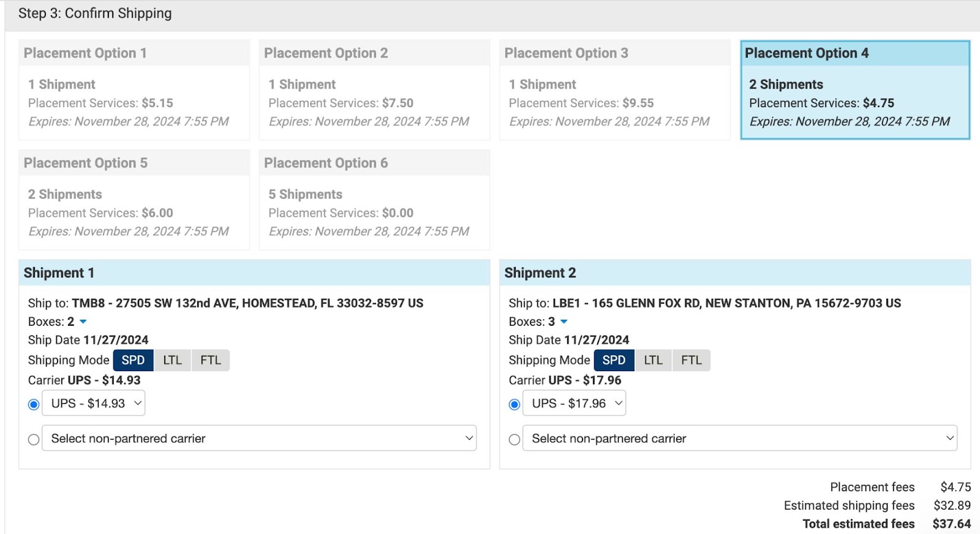Expand the Boxes: 2 arrow in Shipment 1
980x534 pixels.
pyautogui.click(x=83, y=322)
